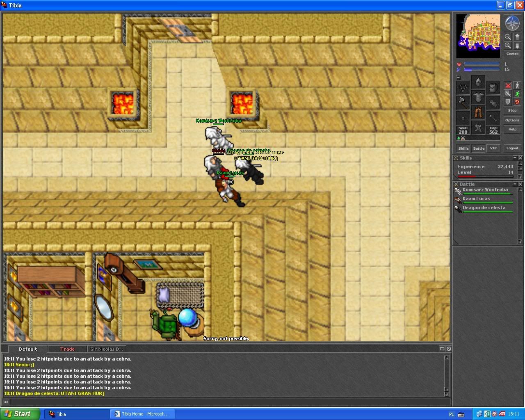
Task: Minimize the Skills panel
Action: coord(515,158)
